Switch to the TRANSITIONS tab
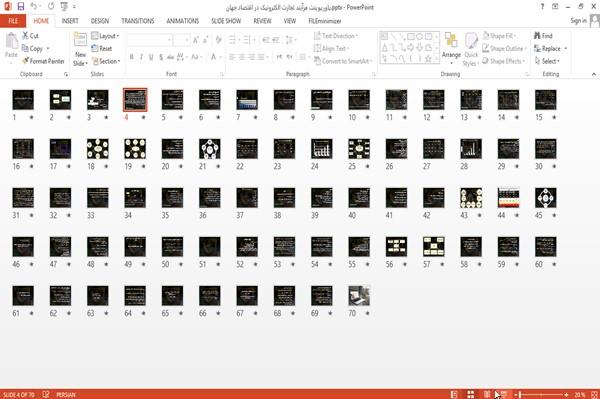The image size is (600, 399). click(x=138, y=21)
